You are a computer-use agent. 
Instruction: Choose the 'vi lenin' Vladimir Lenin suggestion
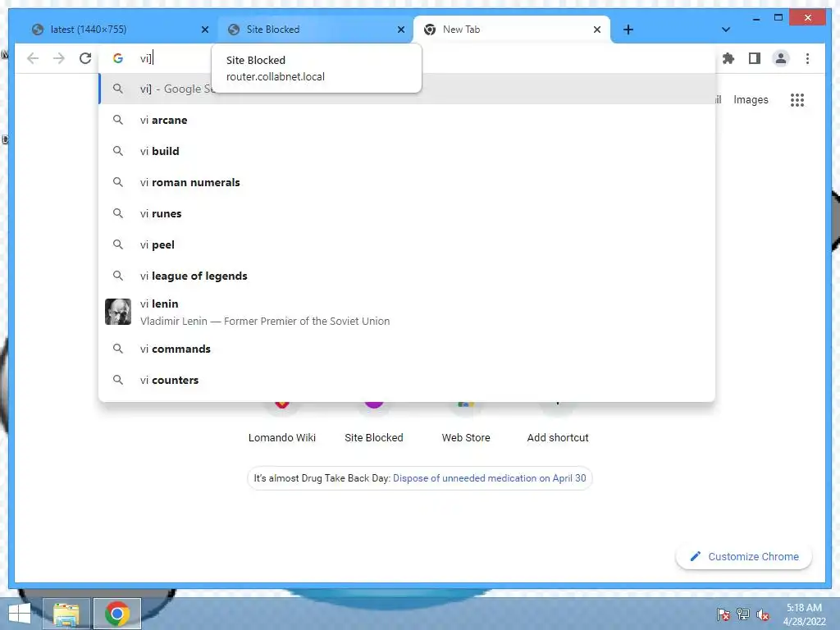407,312
